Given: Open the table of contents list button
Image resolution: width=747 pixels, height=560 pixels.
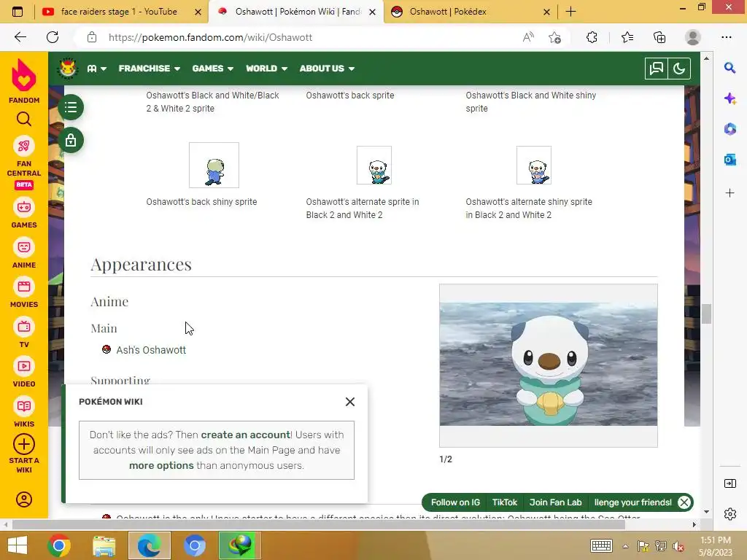Looking at the screenshot, I should (71, 107).
